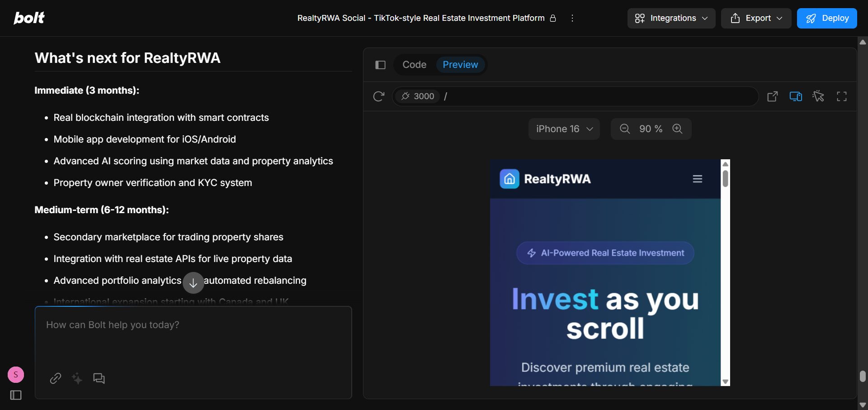This screenshot has height=410, width=868.
Task: Reload the preview page
Action: pos(379,96)
